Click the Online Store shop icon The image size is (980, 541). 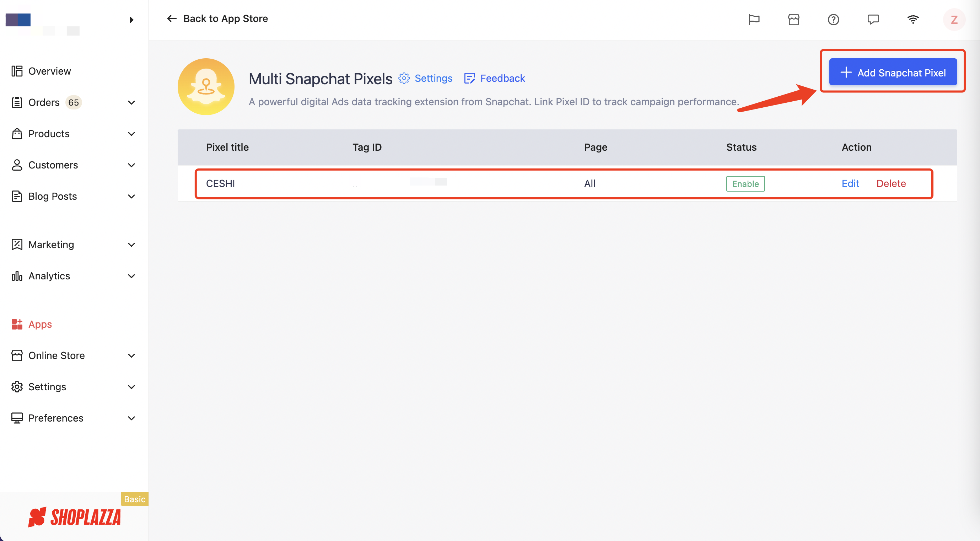(17, 355)
